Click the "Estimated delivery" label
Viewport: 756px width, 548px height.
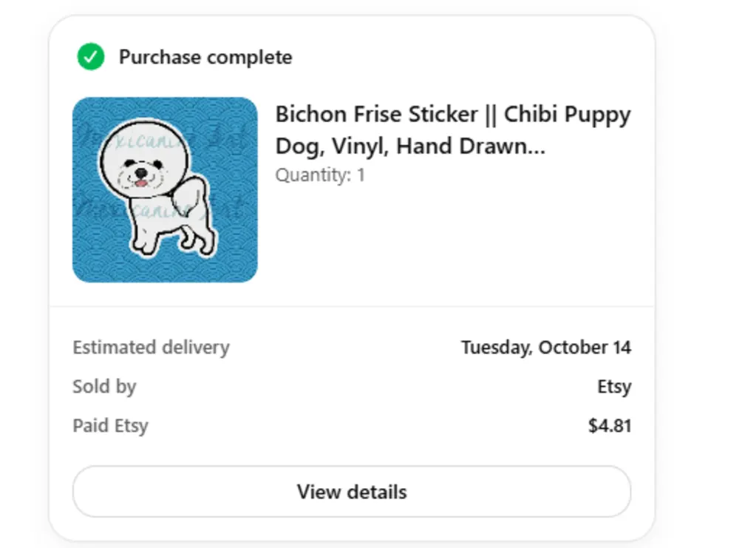pos(151,348)
